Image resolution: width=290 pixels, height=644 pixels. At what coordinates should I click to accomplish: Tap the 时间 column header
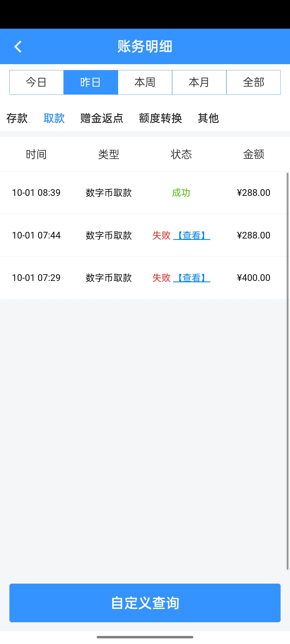36,154
